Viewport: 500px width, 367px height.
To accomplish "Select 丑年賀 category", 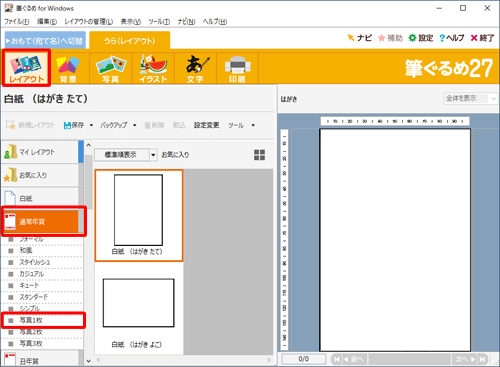I will click(40, 359).
